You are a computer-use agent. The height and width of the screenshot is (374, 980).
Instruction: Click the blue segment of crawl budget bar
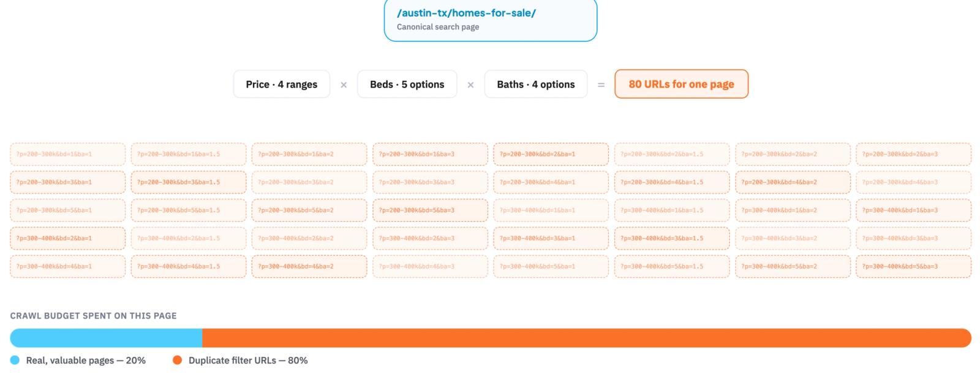106,338
